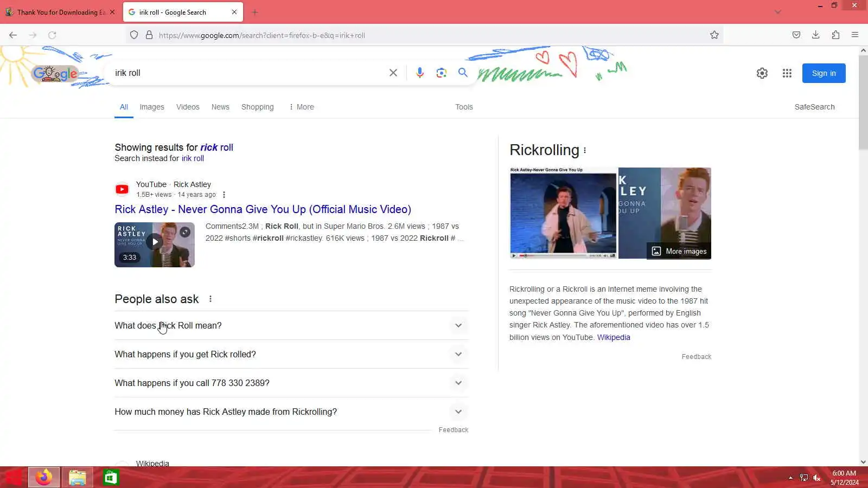
Task: Click the page vertical scrollbar thumb
Action: click(x=863, y=101)
